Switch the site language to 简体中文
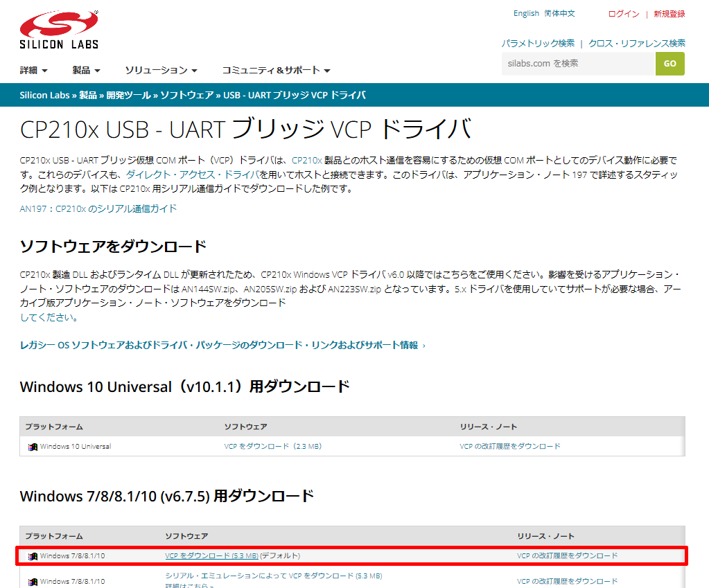709x588 pixels. click(x=560, y=14)
